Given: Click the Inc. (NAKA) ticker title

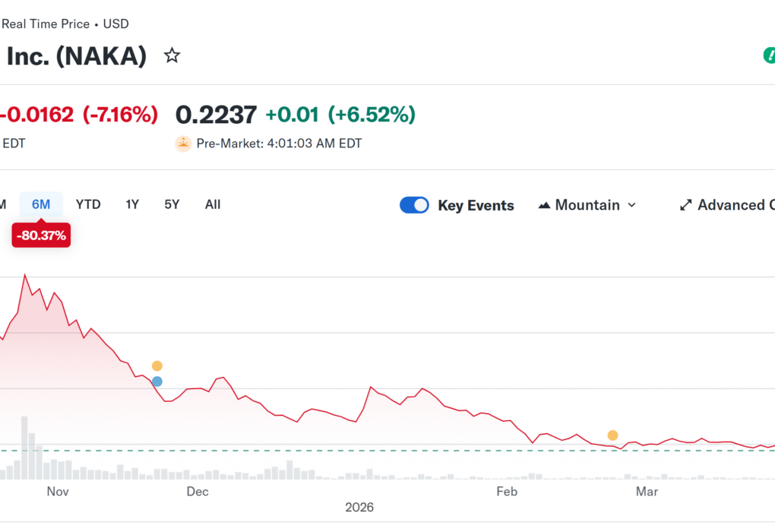Looking at the screenshot, I should coord(76,55).
